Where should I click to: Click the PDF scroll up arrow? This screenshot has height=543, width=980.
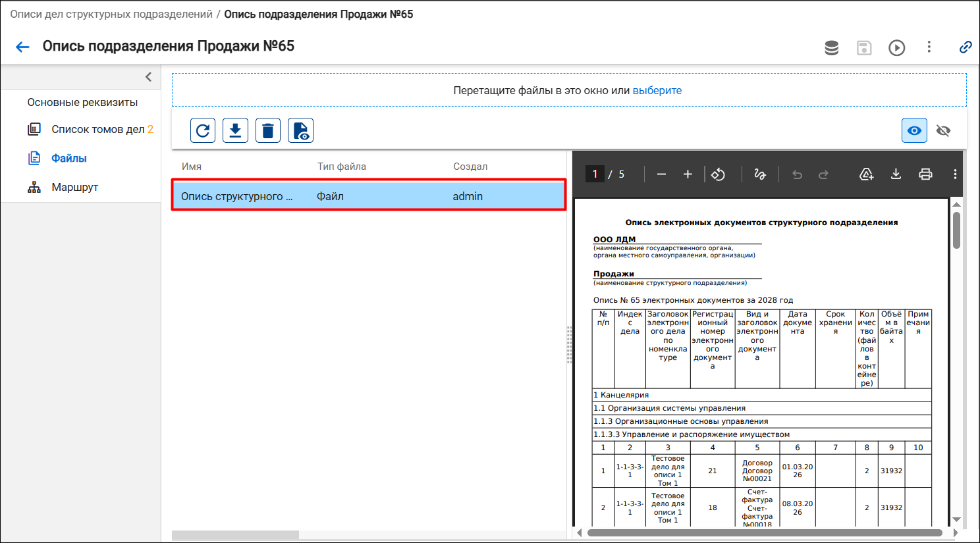point(957,204)
